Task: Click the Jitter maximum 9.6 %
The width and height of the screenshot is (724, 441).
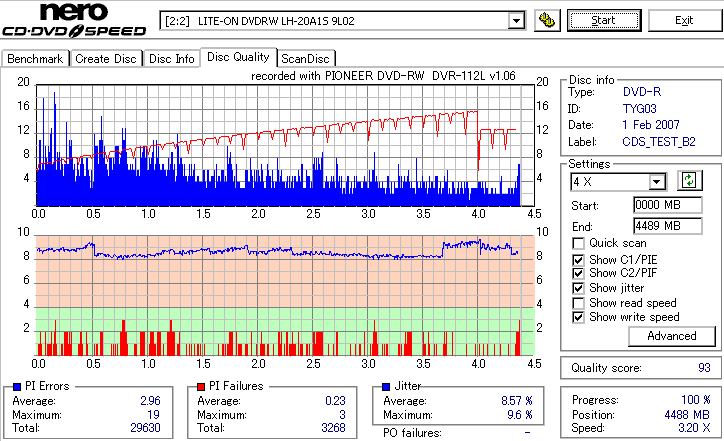Action: [520, 415]
